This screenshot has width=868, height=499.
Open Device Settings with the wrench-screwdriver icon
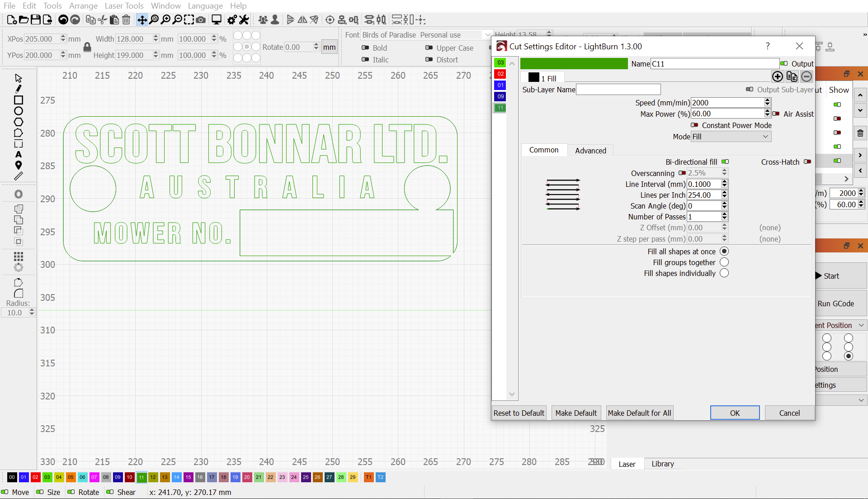244,20
